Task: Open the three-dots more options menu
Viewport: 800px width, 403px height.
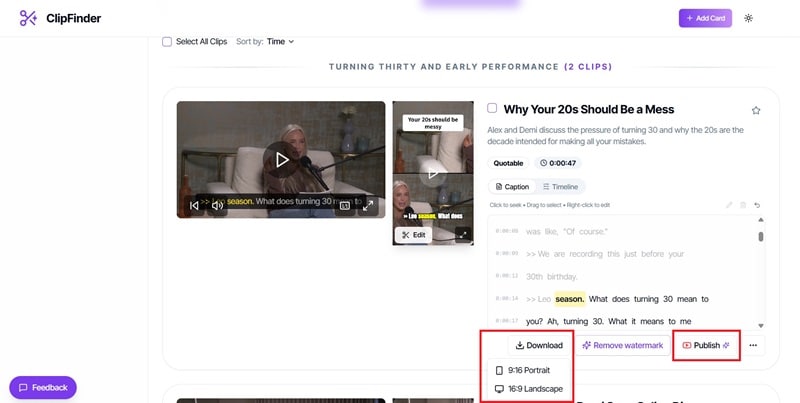Action: click(x=753, y=345)
